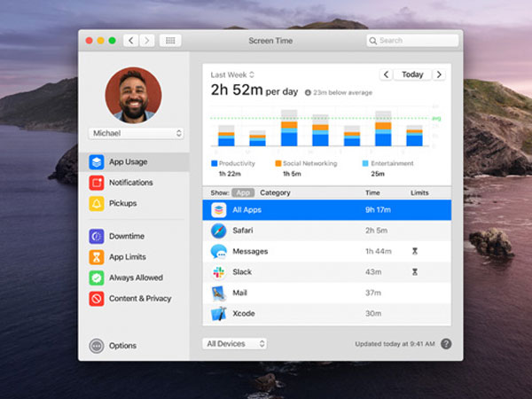Select the Safari row label

click(x=243, y=231)
